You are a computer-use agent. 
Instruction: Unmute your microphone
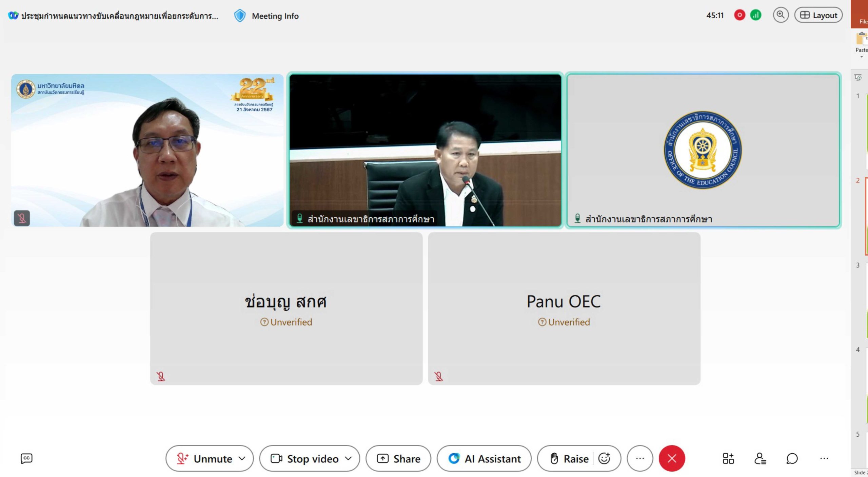[x=204, y=458]
